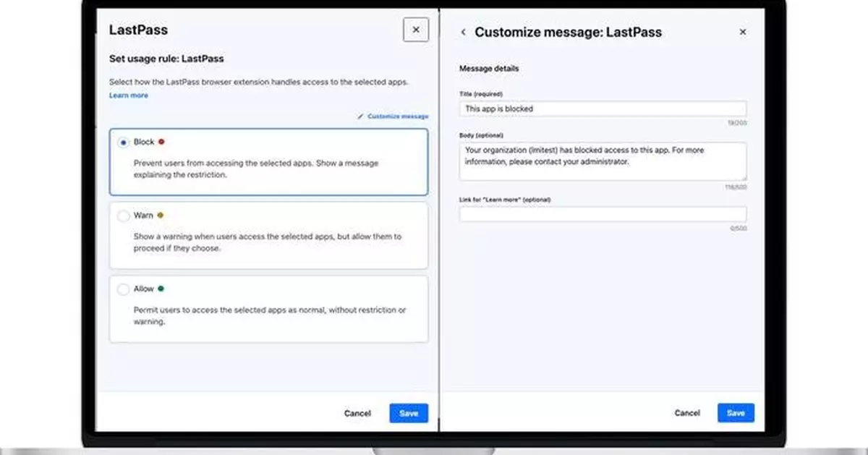868x455 pixels.
Task: Select the Warn radio button
Action: pyautogui.click(x=124, y=215)
